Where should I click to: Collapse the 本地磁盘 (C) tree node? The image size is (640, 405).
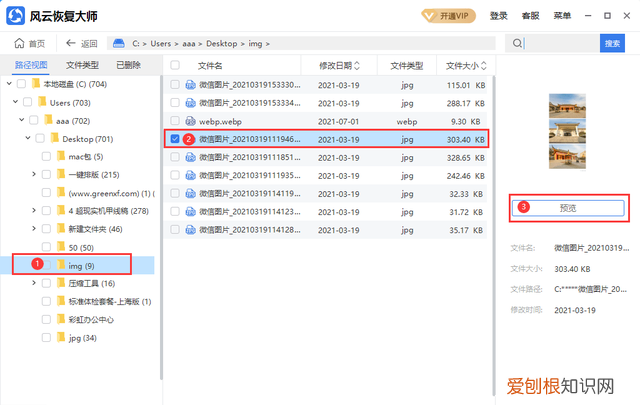click(x=9, y=84)
